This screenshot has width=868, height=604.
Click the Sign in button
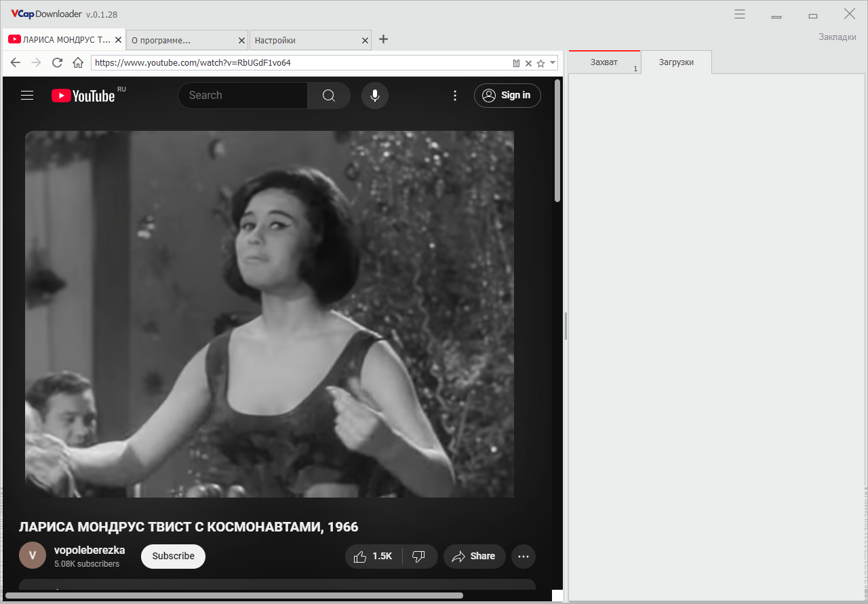pyautogui.click(x=507, y=96)
